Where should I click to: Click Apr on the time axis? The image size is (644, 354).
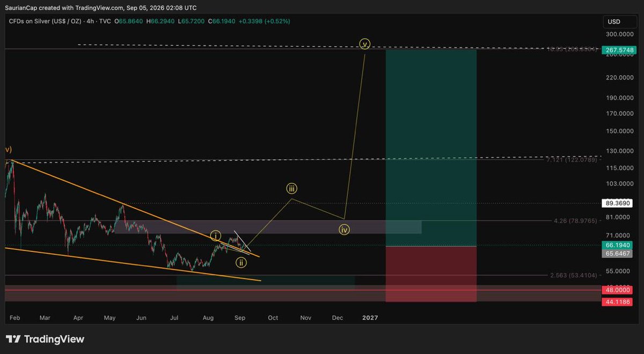tap(78, 318)
